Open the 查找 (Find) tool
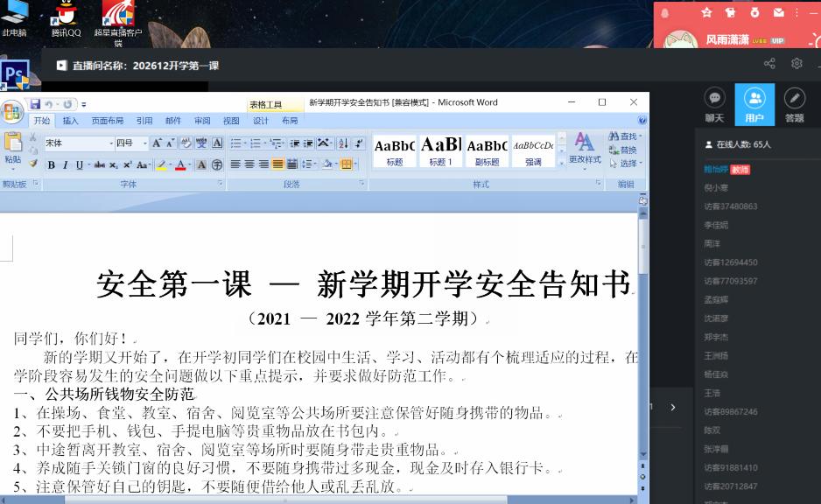Screen dimensions: 821x504 pos(628,136)
